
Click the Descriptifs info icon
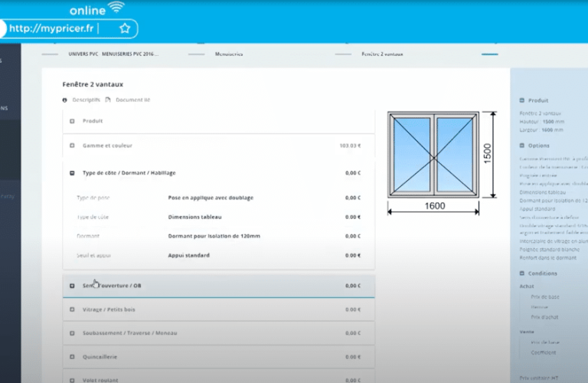[65, 100]
